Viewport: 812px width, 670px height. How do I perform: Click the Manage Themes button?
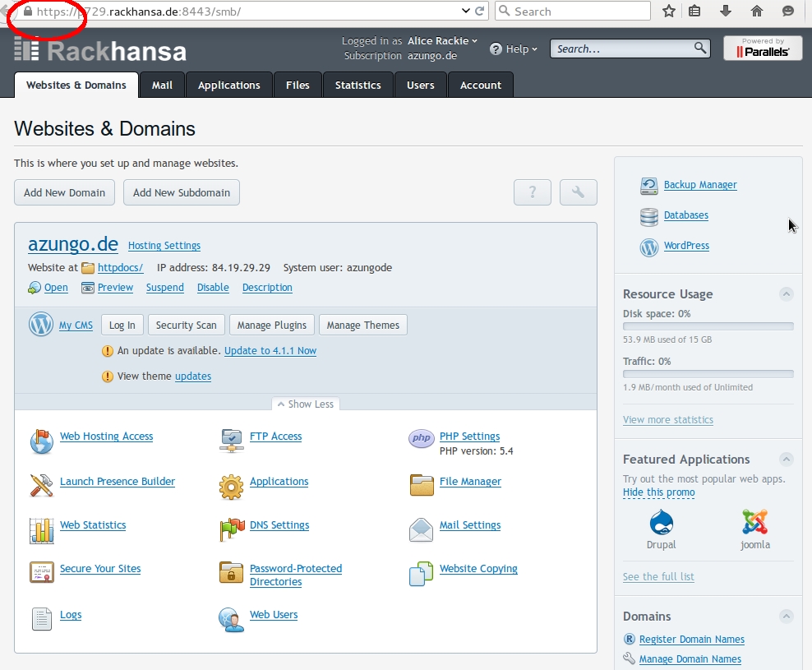(x=363, y=325)
